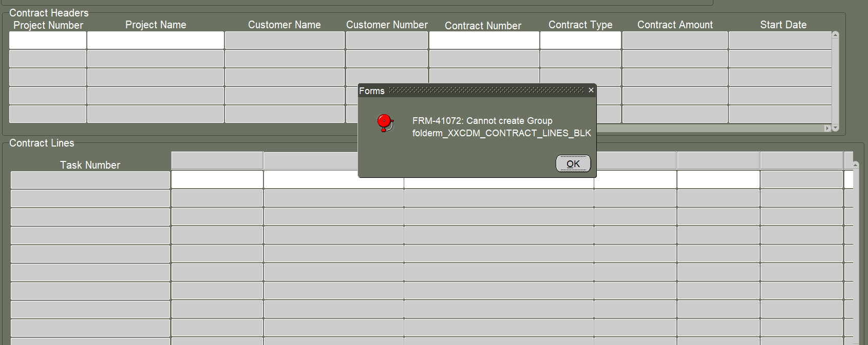This screenshot has height=345, width=868.
Task: Select first row Start Date field
Action: tap(779, 41)
